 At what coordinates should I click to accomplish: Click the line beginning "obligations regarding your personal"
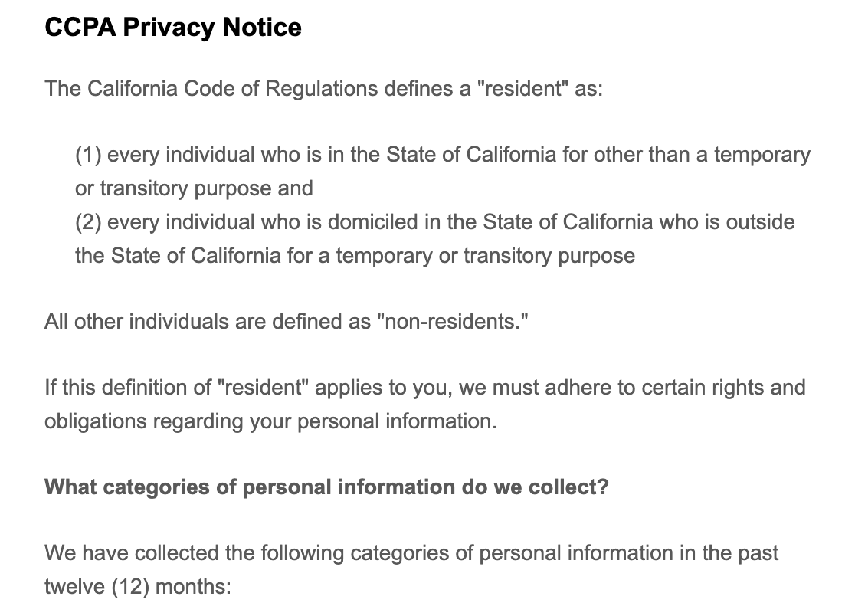pyautogui.click(x=270, y=421)
